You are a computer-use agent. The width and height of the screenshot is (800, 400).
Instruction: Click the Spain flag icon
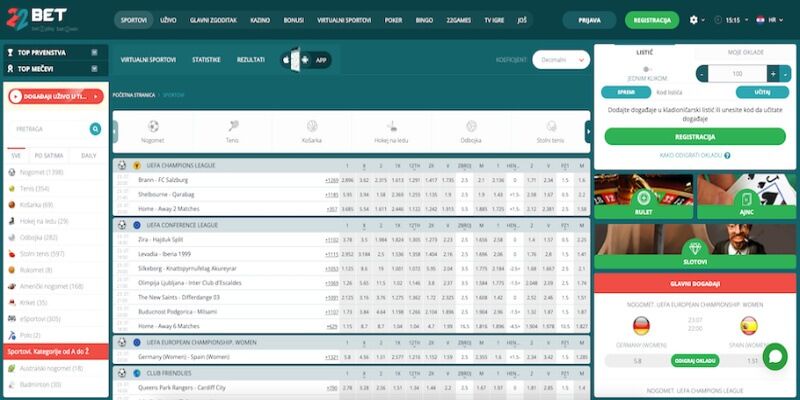click(748, 326)
